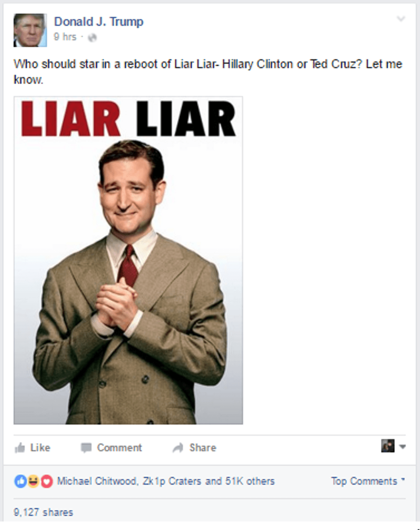Click the Share arrow icon
Image resolution: width=420 pixels, height=530 pixels.
(178, 448)
